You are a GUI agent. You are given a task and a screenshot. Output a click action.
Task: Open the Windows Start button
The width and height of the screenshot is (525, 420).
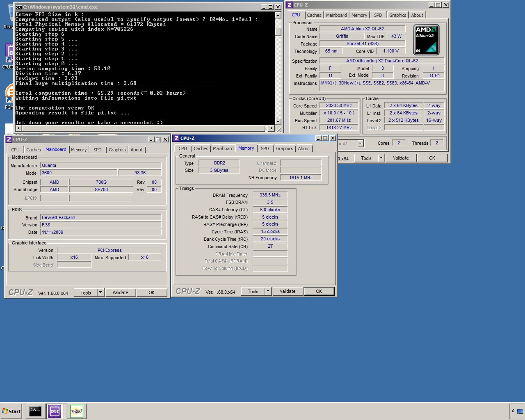point(11,411)
